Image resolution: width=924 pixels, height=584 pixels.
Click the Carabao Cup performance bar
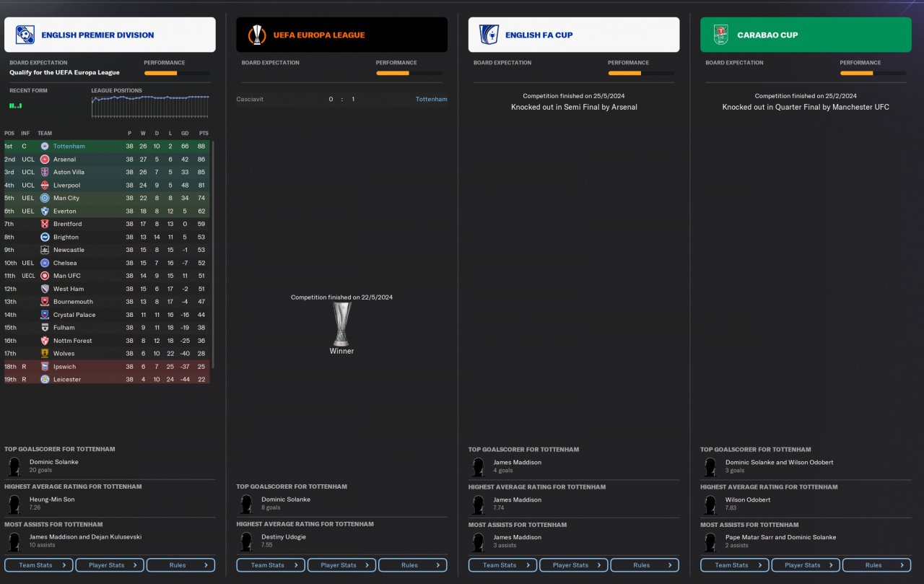(x=873, y=73)
